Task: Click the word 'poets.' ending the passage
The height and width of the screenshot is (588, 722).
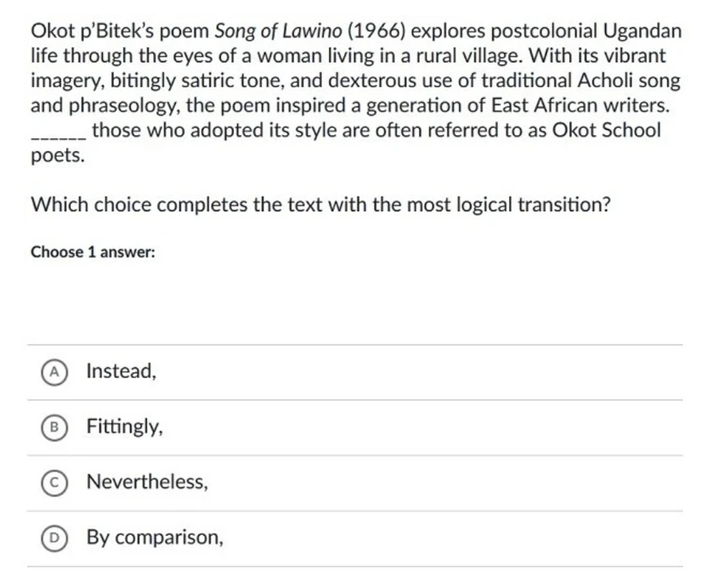Action: coord(58,156)
